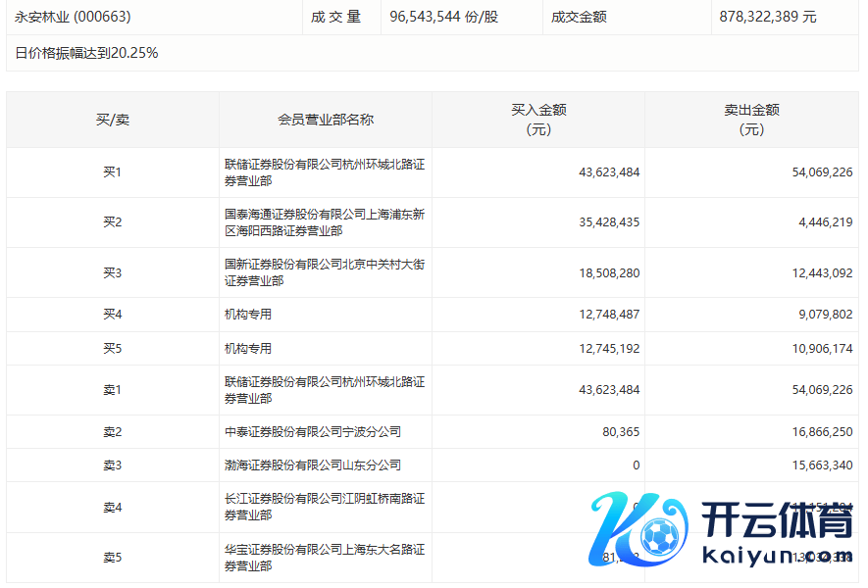868x588 pixels.
Task: Click the 成交金额 label cell
Action: pyautogui.click(x=579, y=17)
